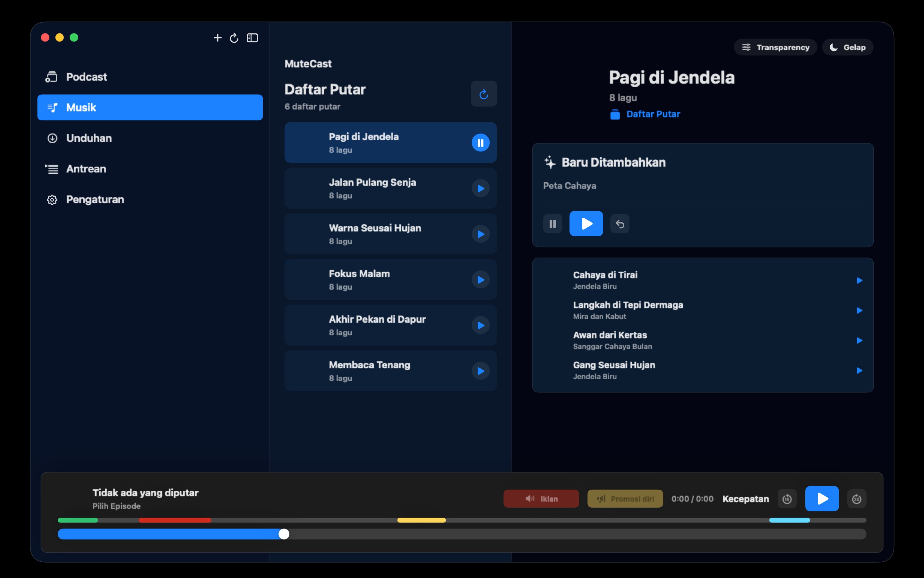Play the Akhir Pekan di Dapur playlist
This screenshot has height=578, width=924.
point(480,325)
